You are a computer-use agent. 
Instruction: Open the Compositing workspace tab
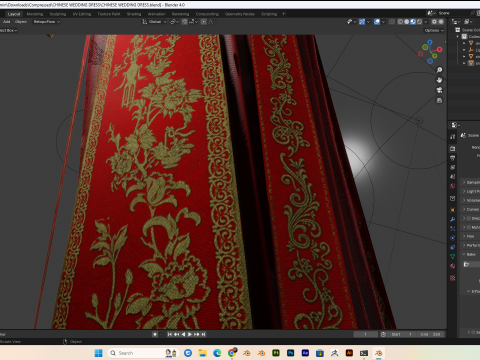(x=207, y=14)
